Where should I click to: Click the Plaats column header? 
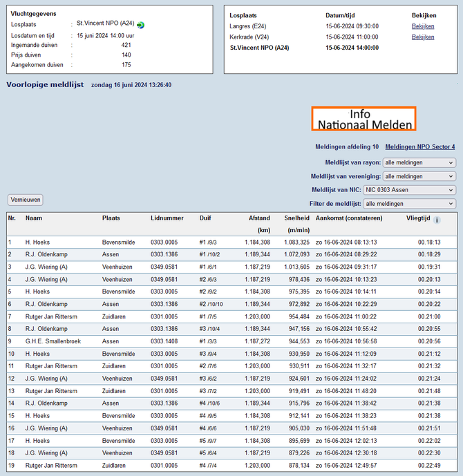click(111, 218)
